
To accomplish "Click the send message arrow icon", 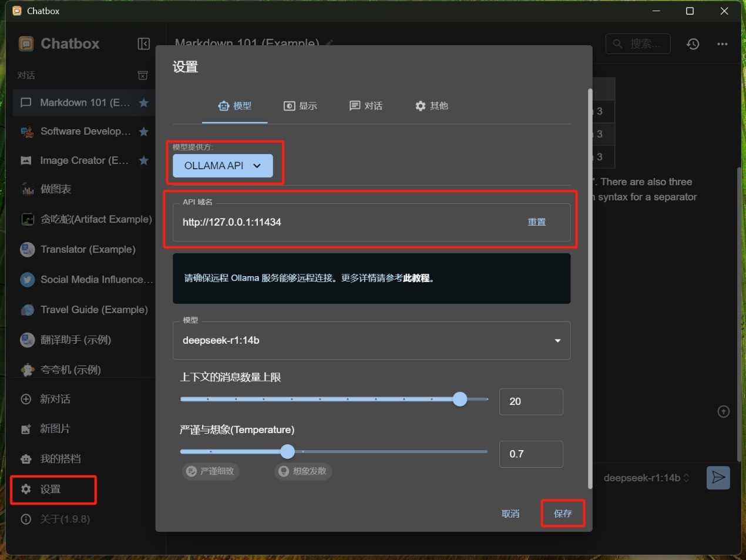I will (x=718, y=478).
